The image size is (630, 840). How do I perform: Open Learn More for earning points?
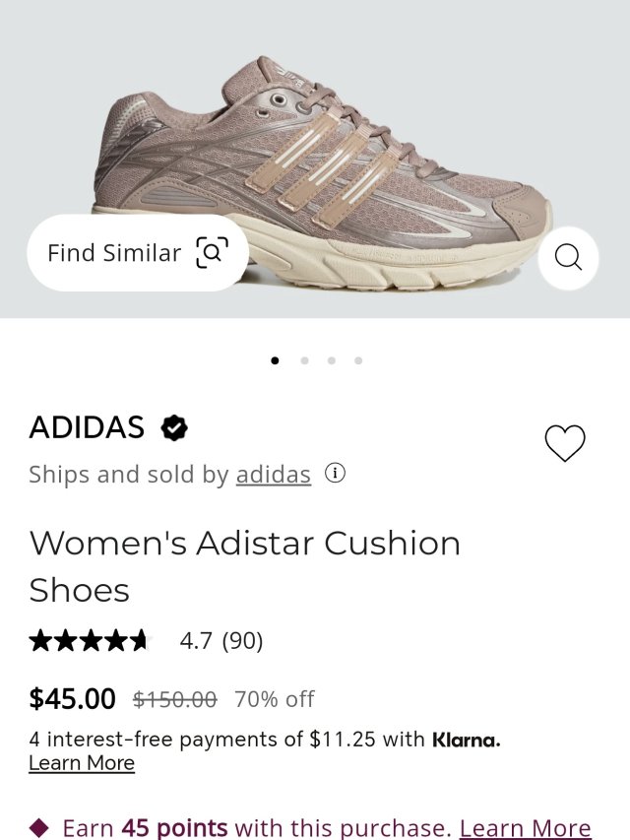click(x=525, y=828)
